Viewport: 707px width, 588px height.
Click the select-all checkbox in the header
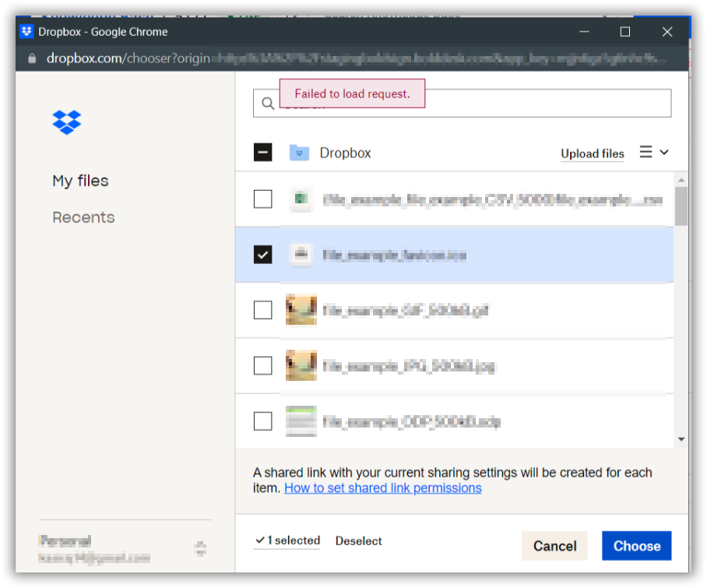262,153
